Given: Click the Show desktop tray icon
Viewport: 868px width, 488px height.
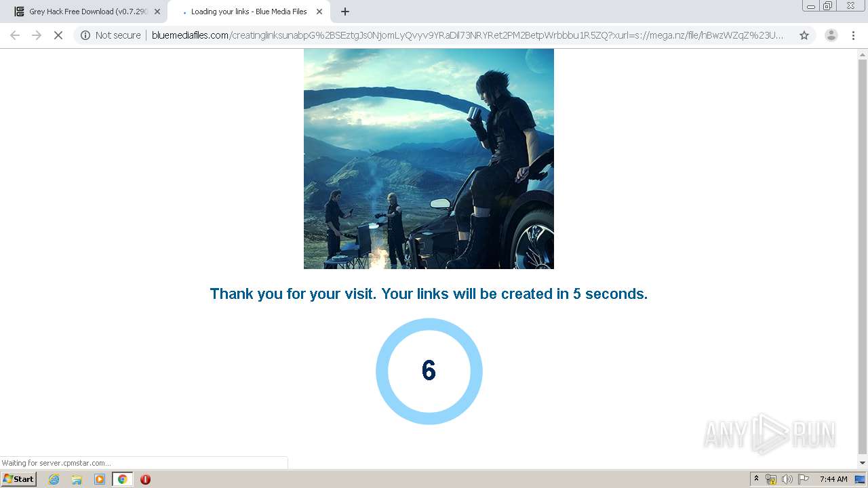Looking at the screenshot, I should [x=861, y=479].
